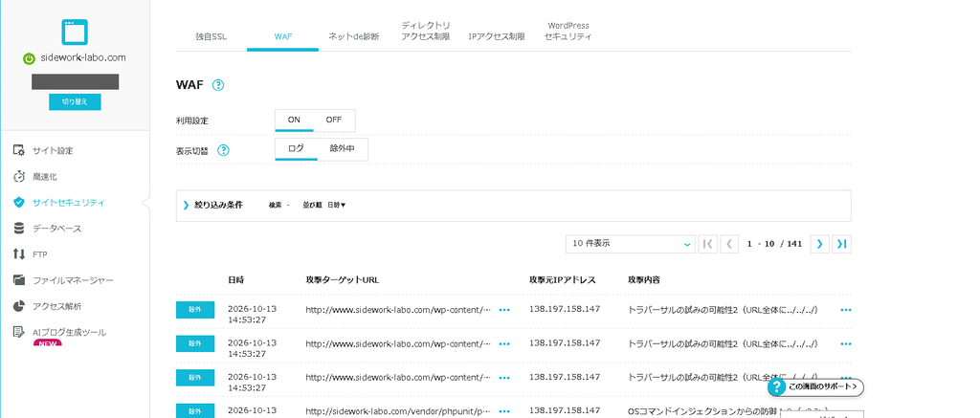
Task: Select the WAF tab
Action: pos(282,36)
